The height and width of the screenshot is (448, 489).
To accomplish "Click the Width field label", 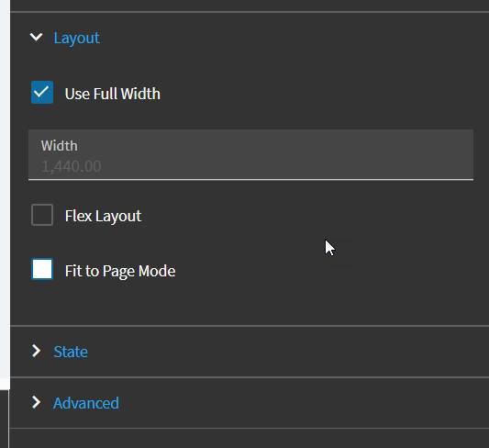I will (60, 146).
